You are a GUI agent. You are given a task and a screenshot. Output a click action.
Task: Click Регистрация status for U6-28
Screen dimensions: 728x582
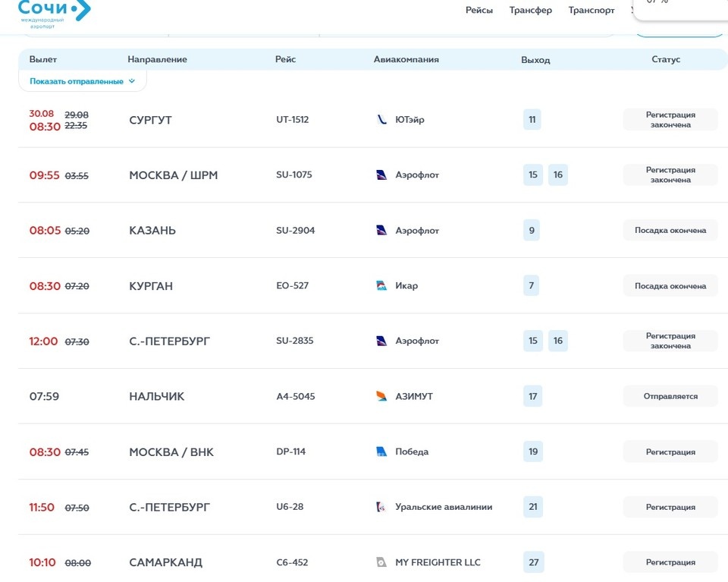[x=670, y=507]
